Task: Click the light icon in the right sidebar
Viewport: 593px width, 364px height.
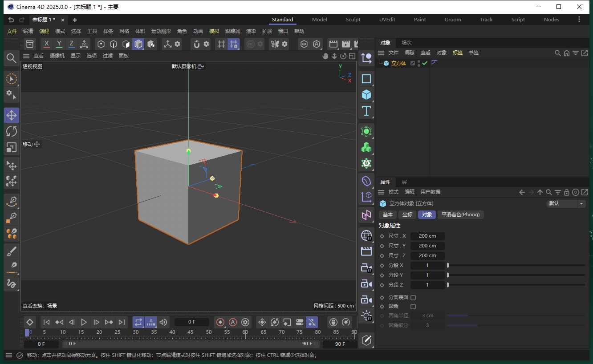Action: [x=366, y=316]
